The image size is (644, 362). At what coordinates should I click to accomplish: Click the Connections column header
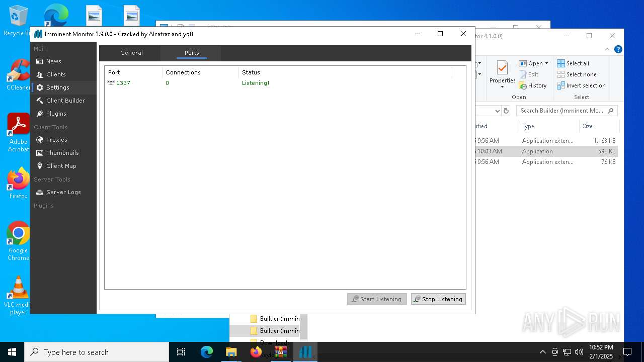[200, 72]
